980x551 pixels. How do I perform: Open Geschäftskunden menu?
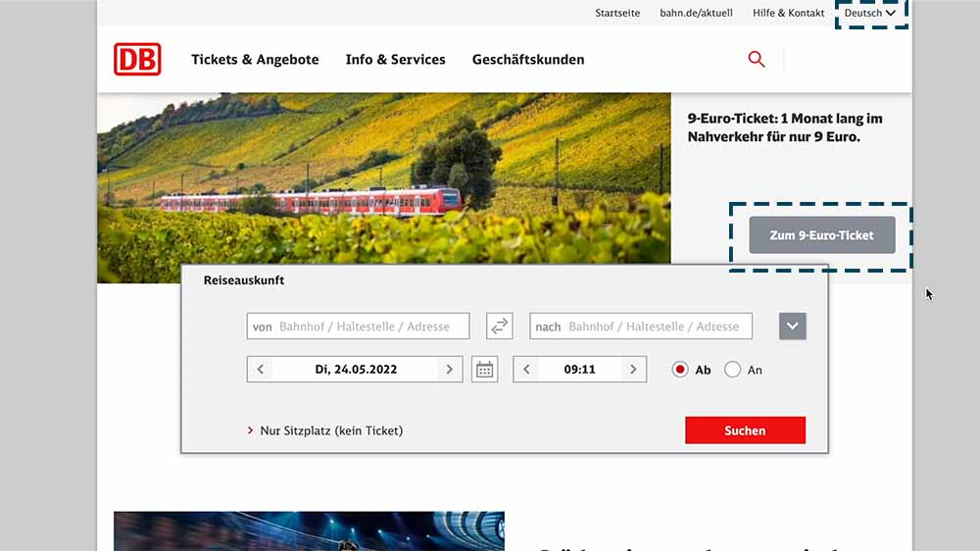click(x=528, y=60)
